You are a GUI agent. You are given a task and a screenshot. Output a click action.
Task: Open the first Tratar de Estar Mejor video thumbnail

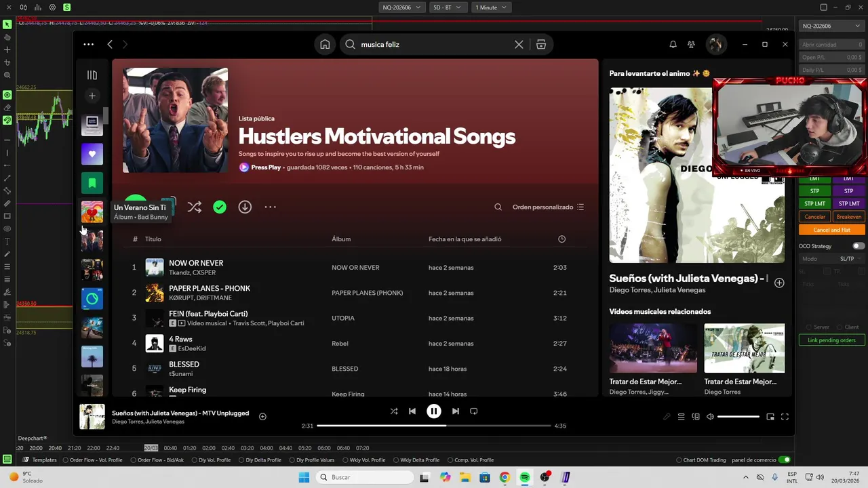click(653, 348)
